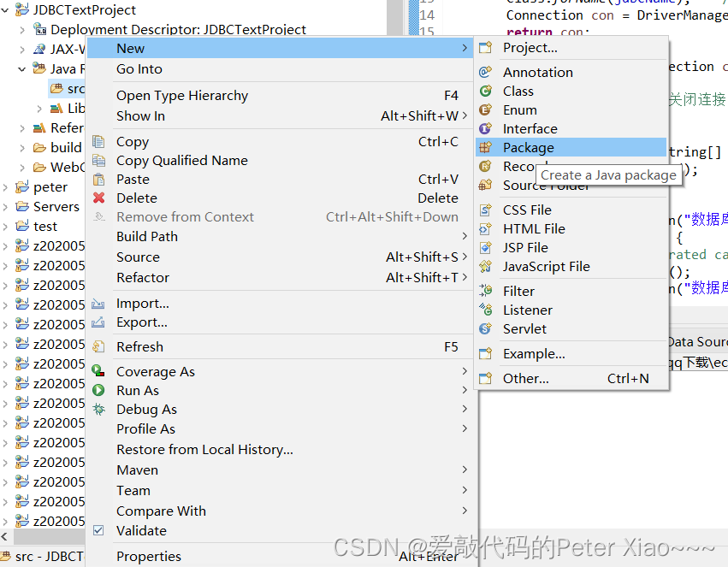Click the Refresh icon

(x=98, y=346)
